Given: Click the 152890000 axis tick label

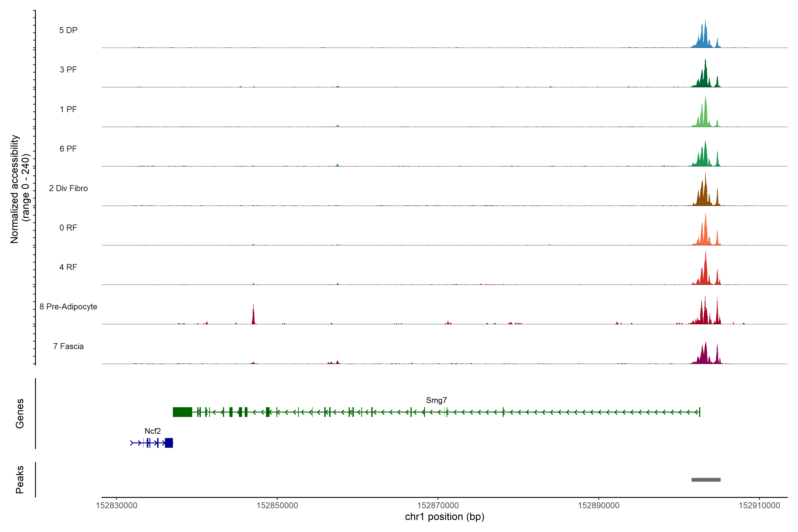Looking at the screenshot, I should tap(598, 506).
